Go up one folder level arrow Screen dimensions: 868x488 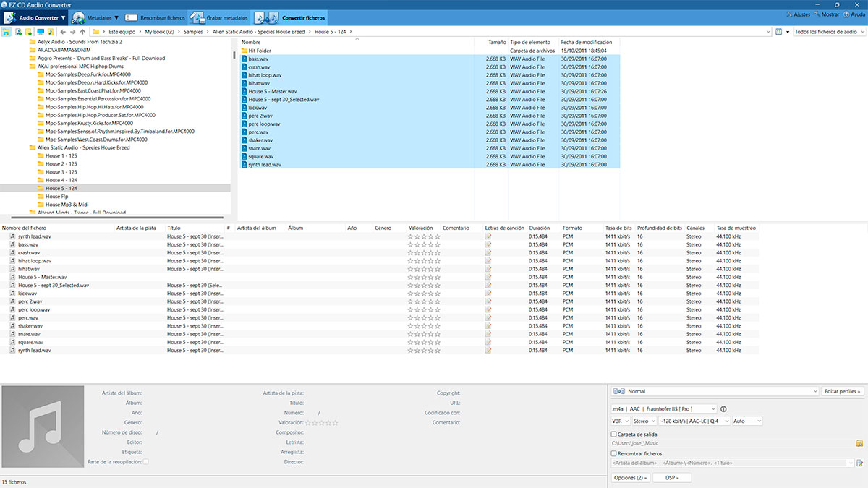[82, 32]
